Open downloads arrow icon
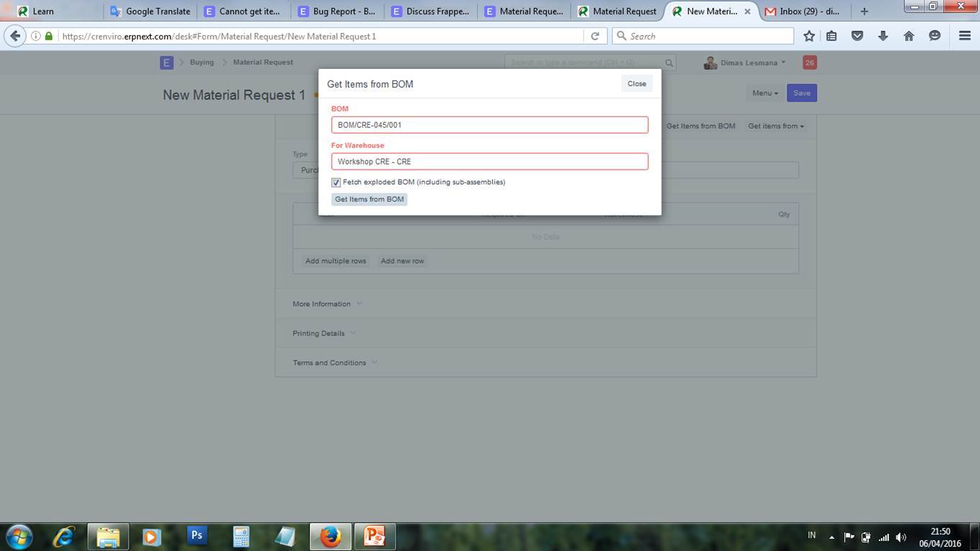The width and height of the screenshot is (980, 551). [883, 36]
